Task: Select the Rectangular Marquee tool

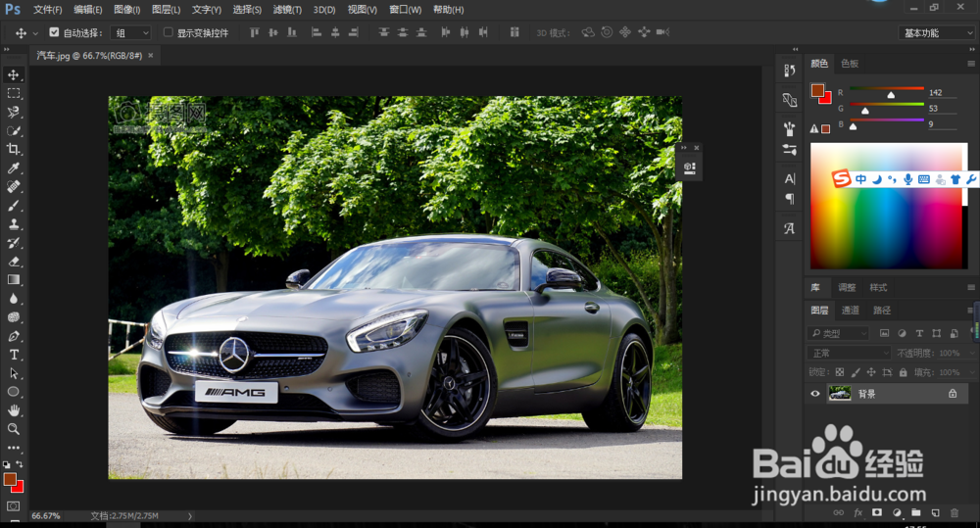Action: coord(13,94)
